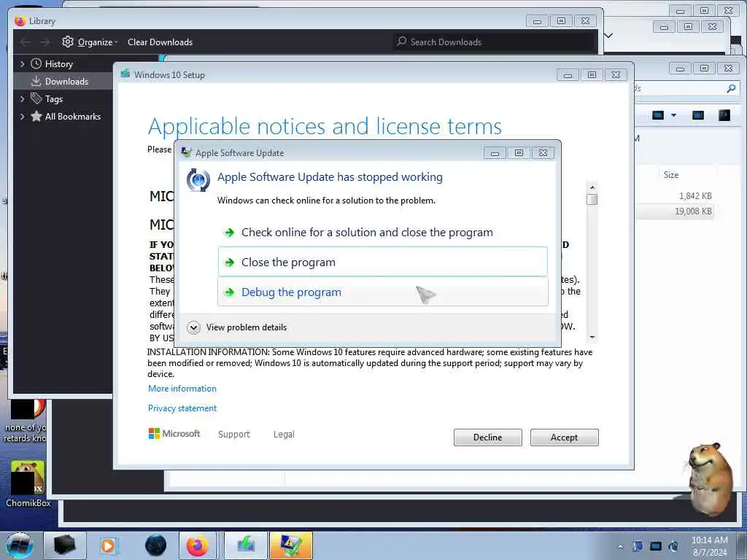The width and height of the screenshot is (747, 560).
Task: Open the highlighted warning taskbar icon
Action: tap(291, 545)
